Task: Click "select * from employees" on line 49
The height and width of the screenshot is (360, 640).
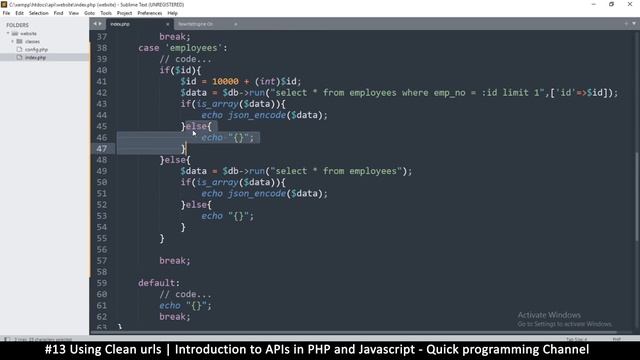Action: click(336, 171)
